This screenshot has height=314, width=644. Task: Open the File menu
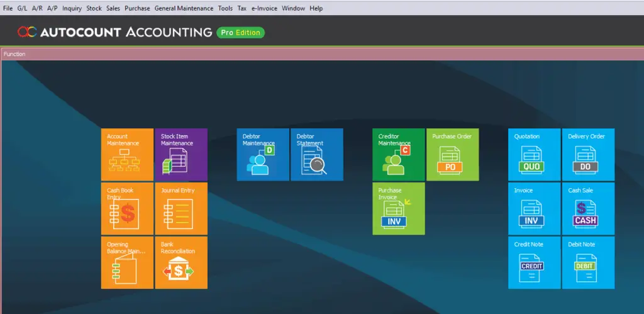click(x=8, y=8)
